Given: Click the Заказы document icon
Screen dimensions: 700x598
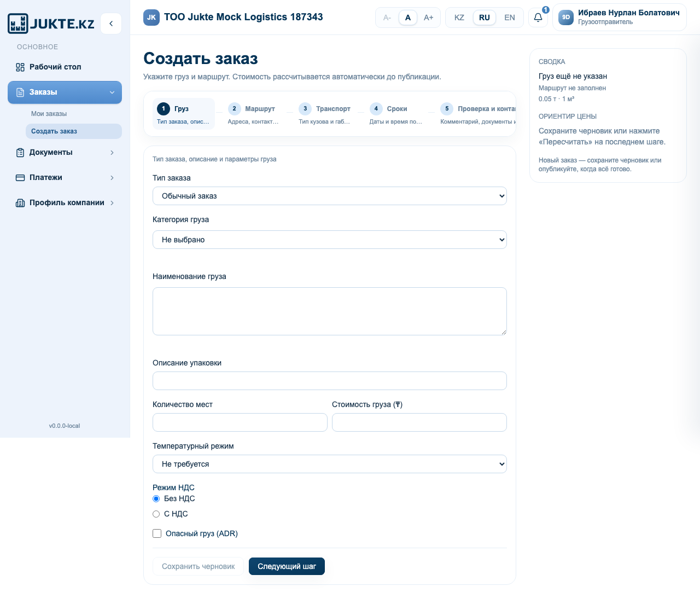Looking at the screenshot, I should click(x=20, y=92).
